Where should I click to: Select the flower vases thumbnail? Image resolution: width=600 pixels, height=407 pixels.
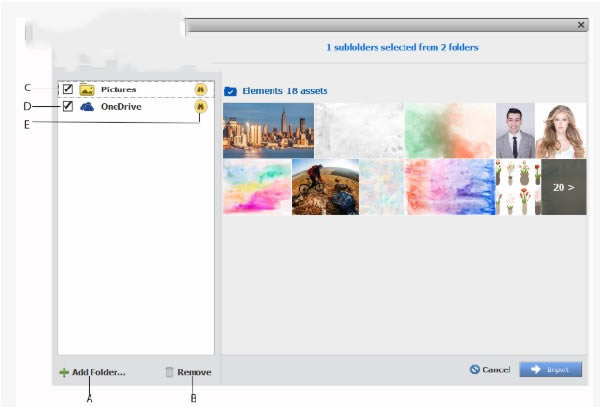[518, 186]
